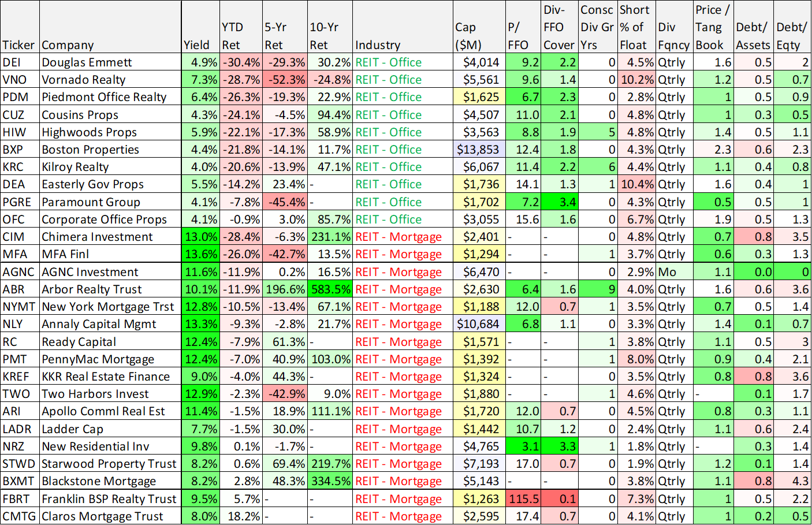Select Kilroy Realty consecutive years 6
812x525 pixels.
coord(598,167)
